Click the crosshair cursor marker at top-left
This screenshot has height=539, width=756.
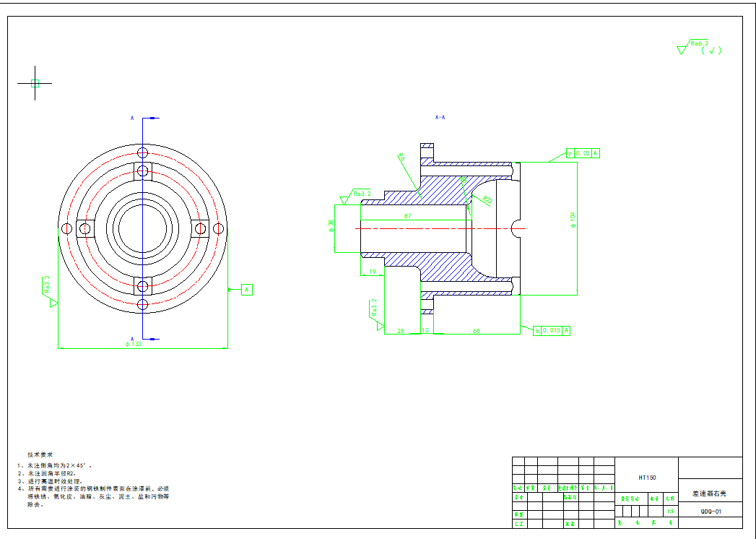point(35,83)
